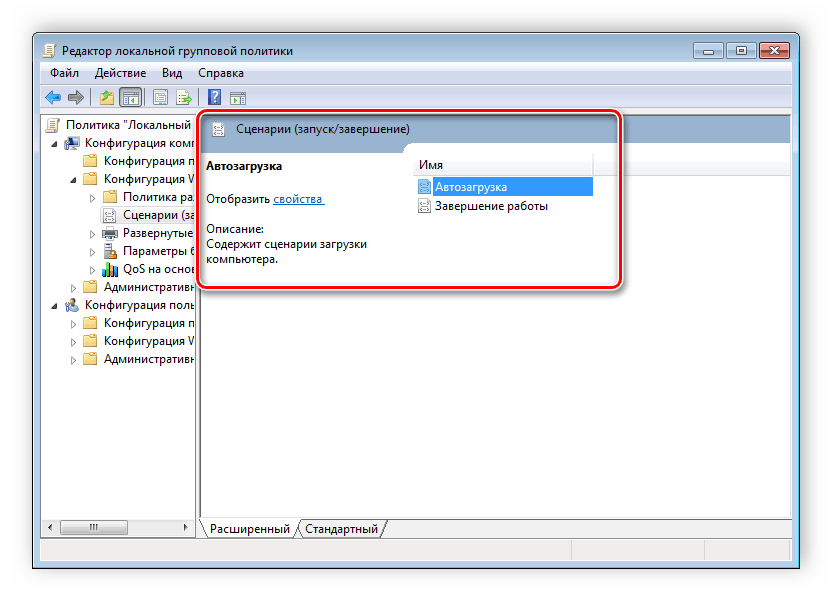
Task: Switch to the Расширенный tab
Action: (x=249, y=529)
